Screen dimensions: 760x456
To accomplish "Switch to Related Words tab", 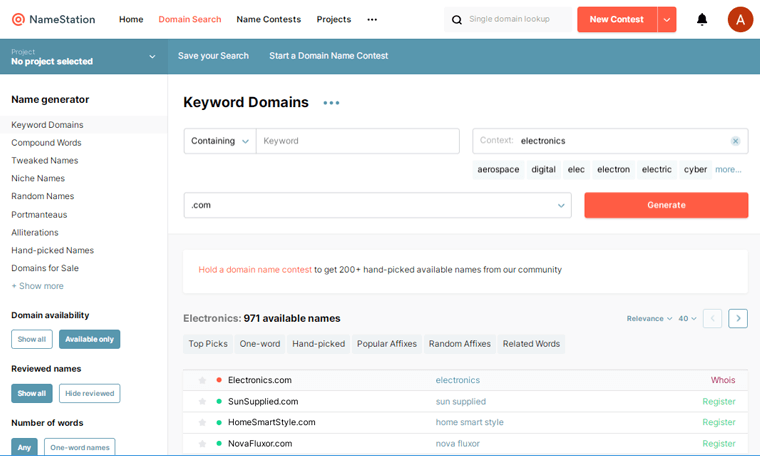I will (x=531, y=344).
